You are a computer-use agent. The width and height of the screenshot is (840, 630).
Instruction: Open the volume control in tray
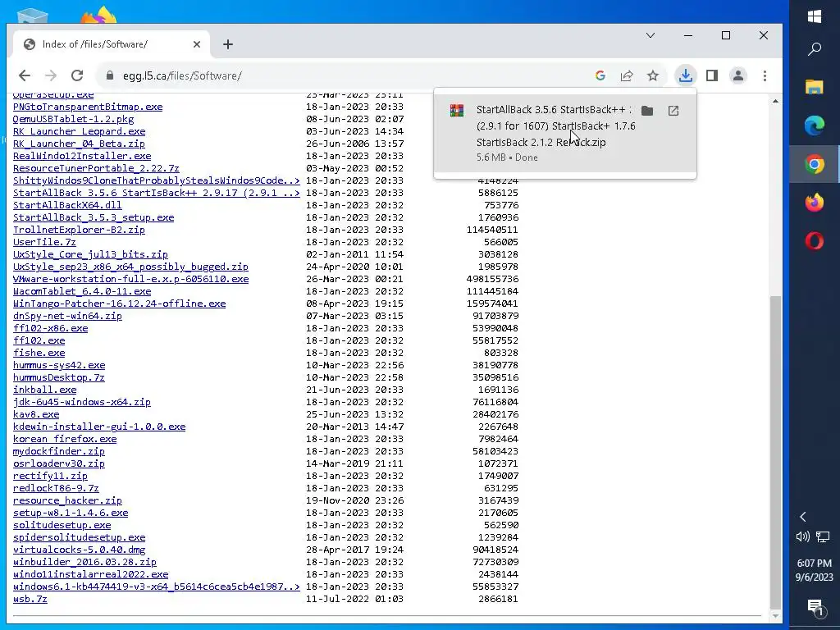coord(802,536)
